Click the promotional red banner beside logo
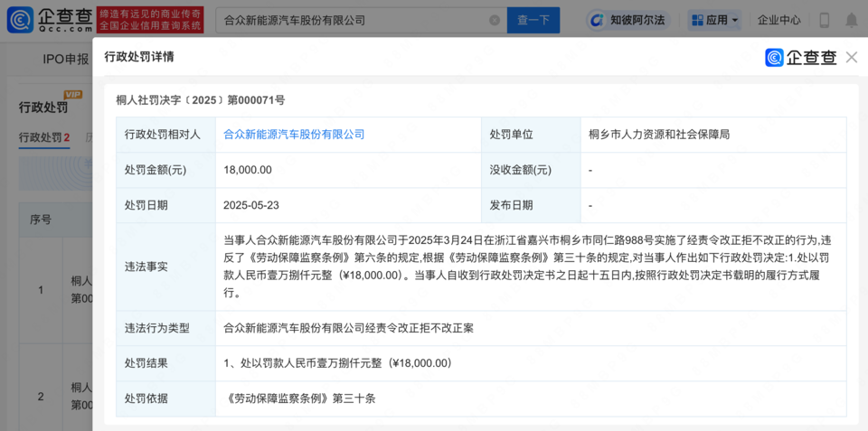This screenshot has width=868, height=431. [150, 20]
